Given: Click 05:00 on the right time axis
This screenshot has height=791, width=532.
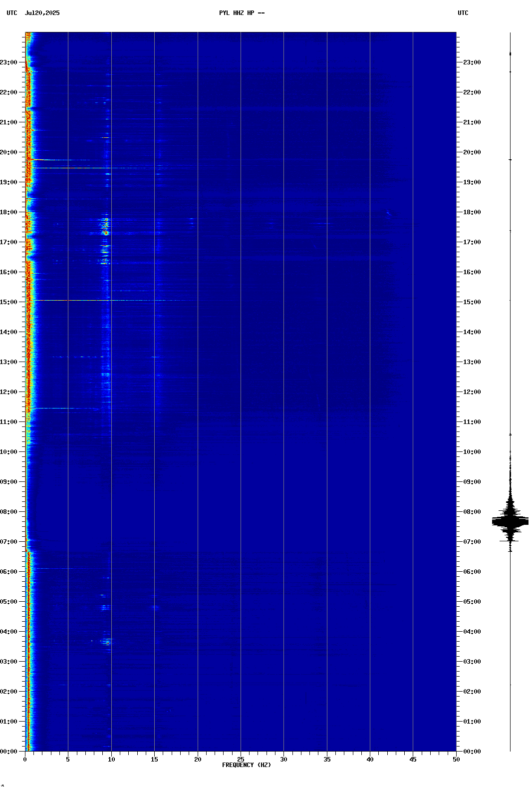Looking at the screenshot, I should [472, 602].
